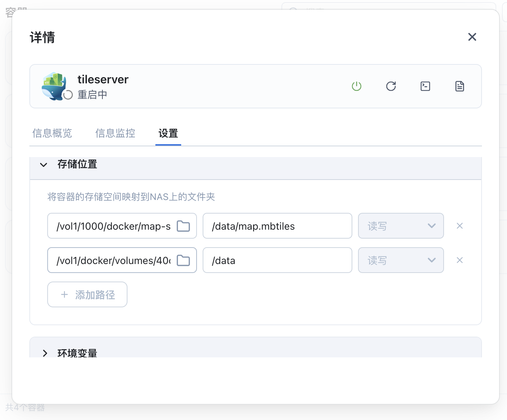Click the 添加路径 button
Viewport: 507px width, 420px height.
(x=87, y=294)
